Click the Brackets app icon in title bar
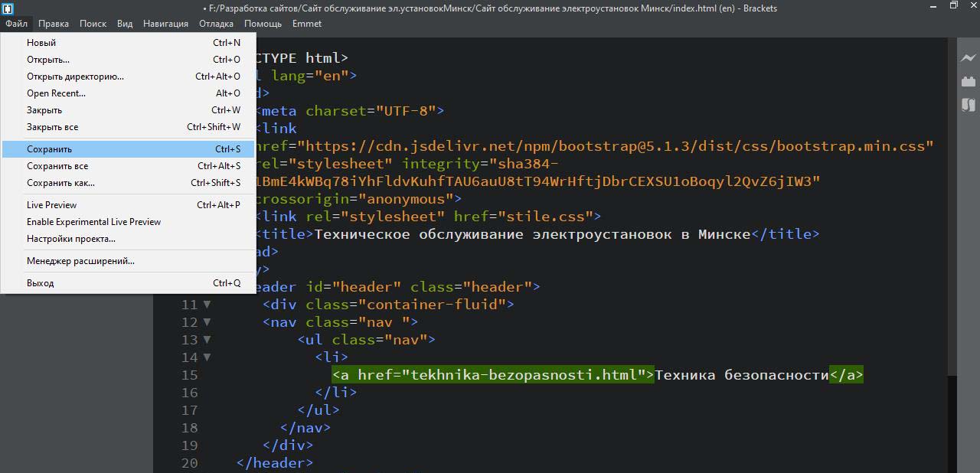Screen dimensions: 980x473 click(x=8, y=8)
